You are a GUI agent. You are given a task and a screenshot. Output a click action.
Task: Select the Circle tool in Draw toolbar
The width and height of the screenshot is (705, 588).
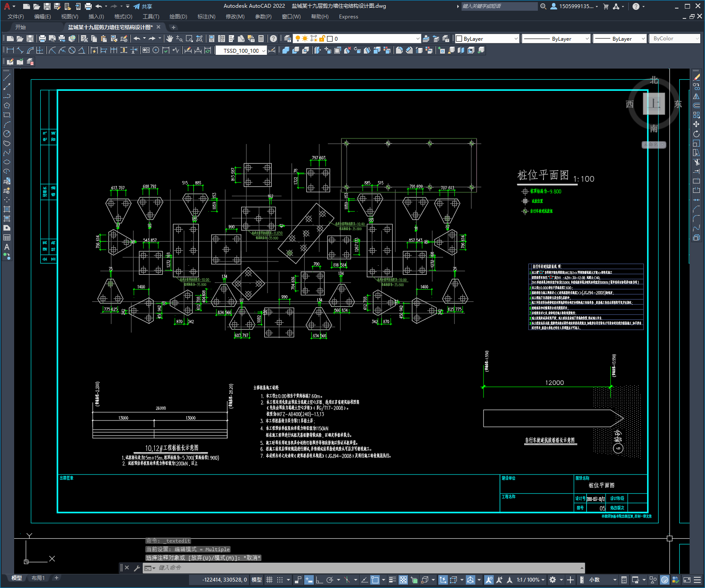7,134
